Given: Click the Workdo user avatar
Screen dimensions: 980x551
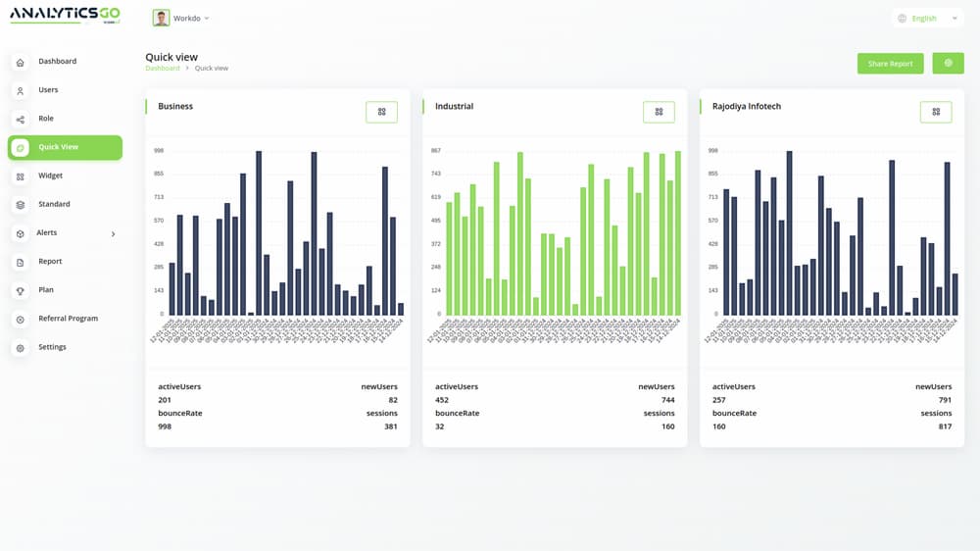Looking at the screenshot, I should [161, 18].
